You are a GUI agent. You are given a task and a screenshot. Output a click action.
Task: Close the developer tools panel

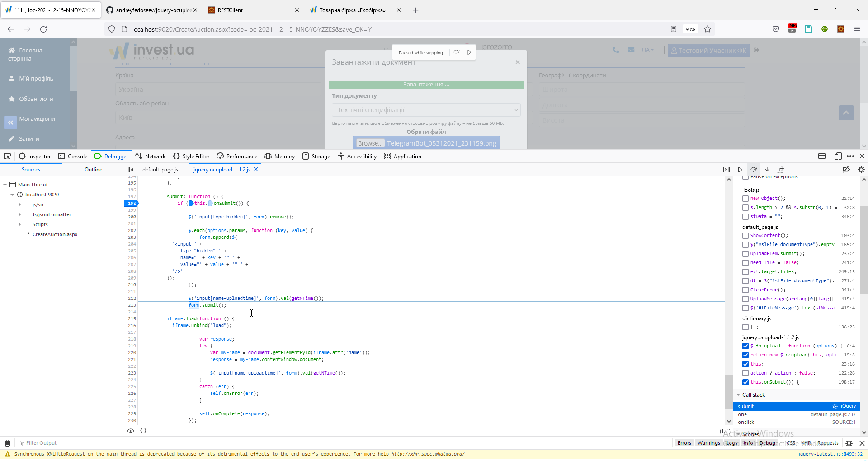(862, 156)
